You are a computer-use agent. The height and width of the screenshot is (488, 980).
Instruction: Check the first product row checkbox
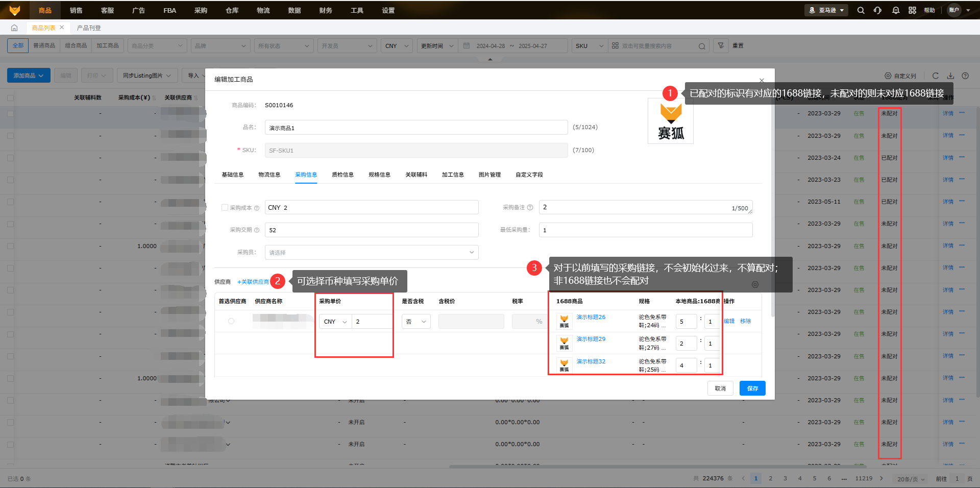[x=10, y=113]
